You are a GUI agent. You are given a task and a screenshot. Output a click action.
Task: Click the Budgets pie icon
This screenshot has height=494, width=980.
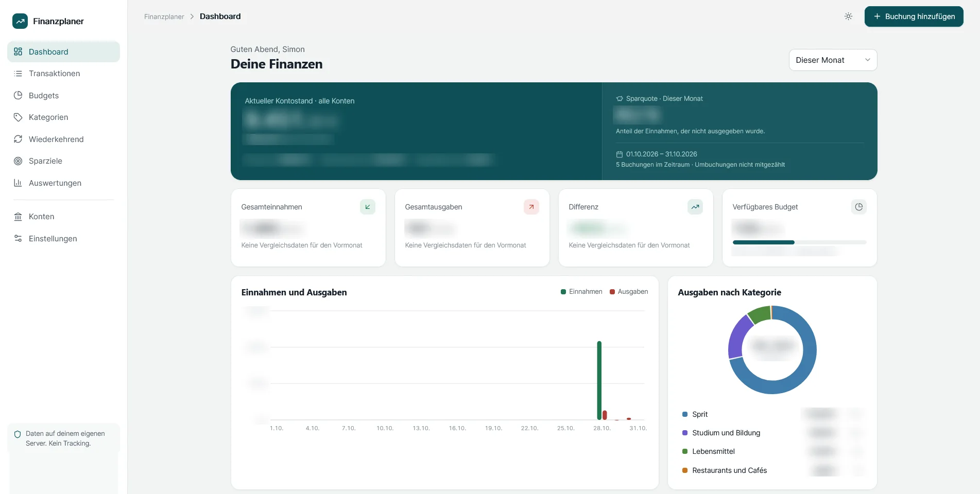pyautogui.click(x=18, y=95)
